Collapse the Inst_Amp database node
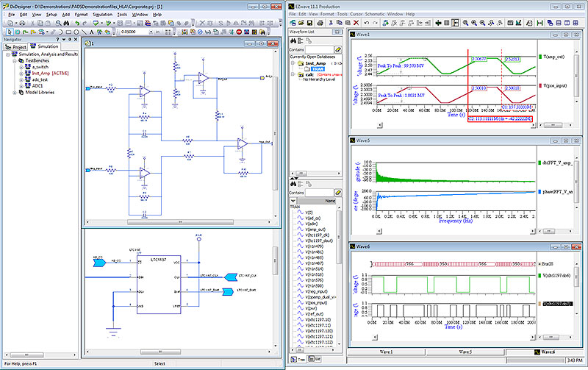This screenshot has height=370, width=588. (293, 63)
